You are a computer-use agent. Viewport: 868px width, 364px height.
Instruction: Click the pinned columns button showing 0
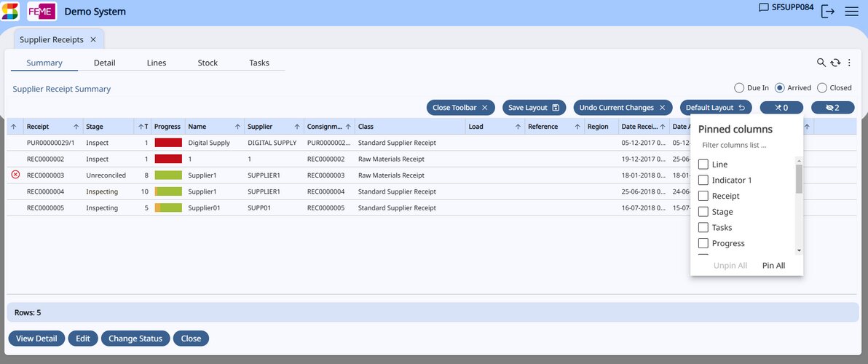(x=781, y=108)
